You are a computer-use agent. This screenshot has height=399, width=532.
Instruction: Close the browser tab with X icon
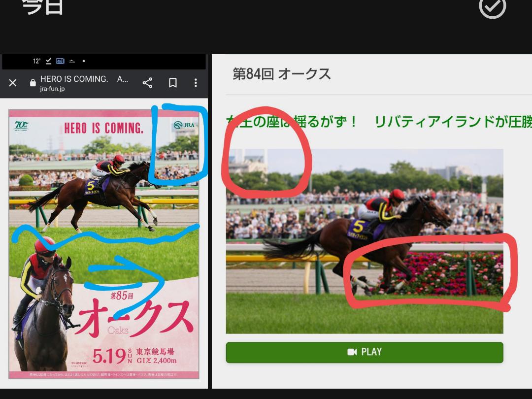click(13, 83)
